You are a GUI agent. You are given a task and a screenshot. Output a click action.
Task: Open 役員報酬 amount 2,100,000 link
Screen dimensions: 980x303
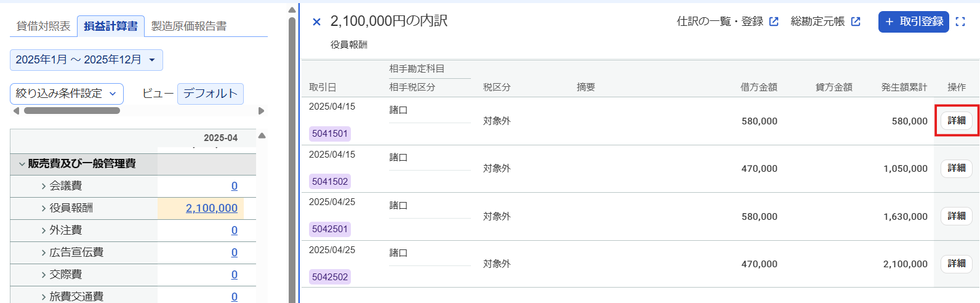(x=212, y=208)
